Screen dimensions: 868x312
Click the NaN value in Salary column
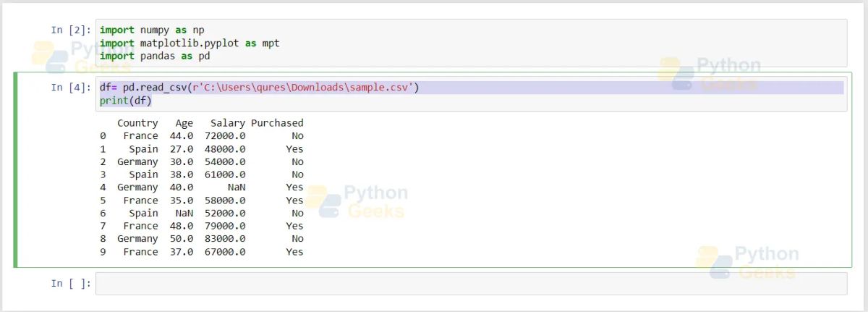[x=237, y=187]
